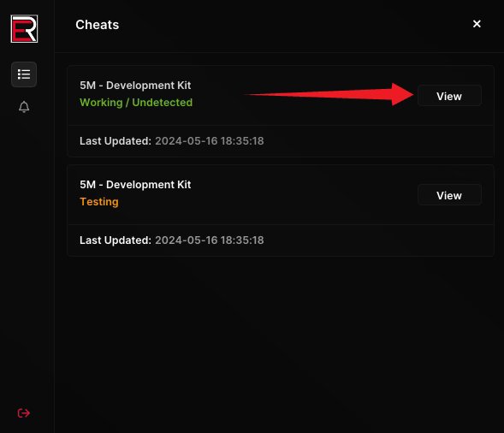
Task: Click 'Last Updated:' label in Testing kit card
Action: point(116,240)
